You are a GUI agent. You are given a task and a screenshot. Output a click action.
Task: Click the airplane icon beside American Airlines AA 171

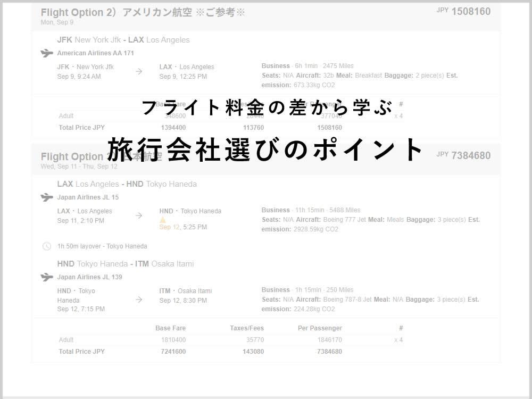[47, 53]
